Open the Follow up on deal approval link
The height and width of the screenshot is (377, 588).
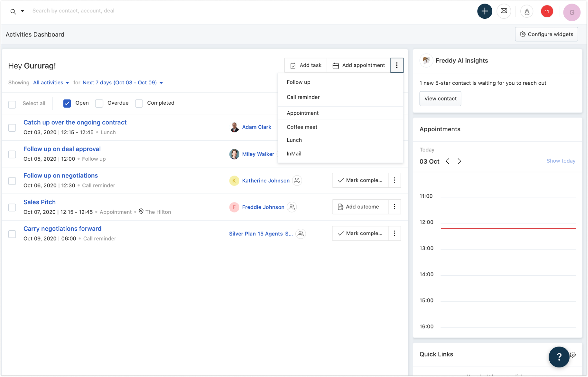tap(62, 149)
